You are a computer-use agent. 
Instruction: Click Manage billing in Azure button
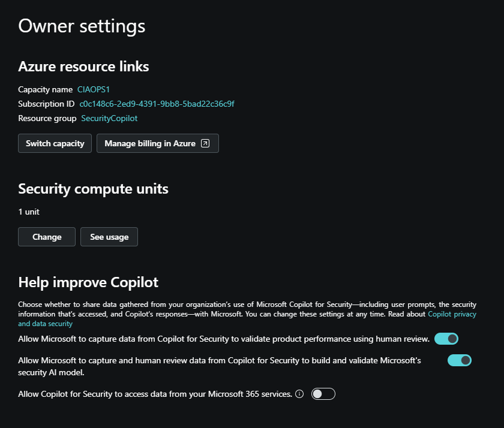[x=157, y=144]
